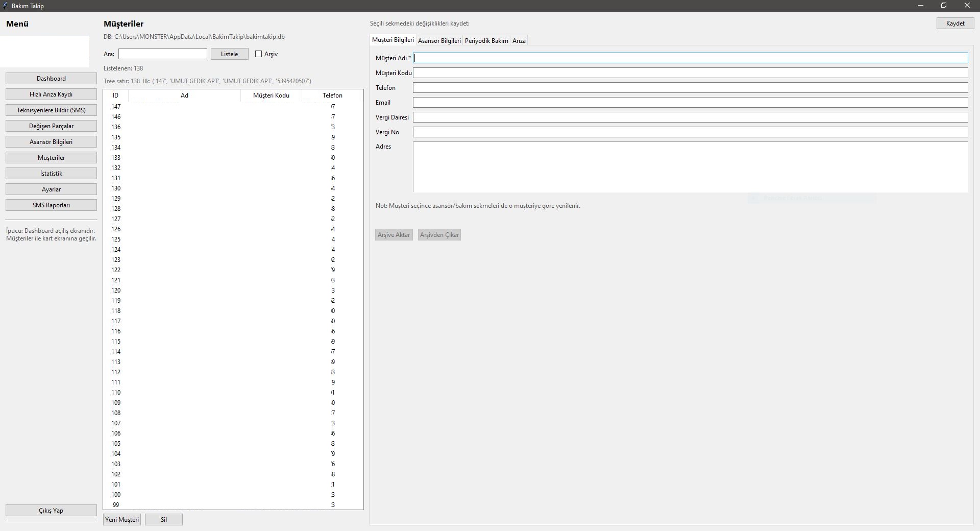
Task: Click the Ara search field
Action: click(x=163, y=54)
